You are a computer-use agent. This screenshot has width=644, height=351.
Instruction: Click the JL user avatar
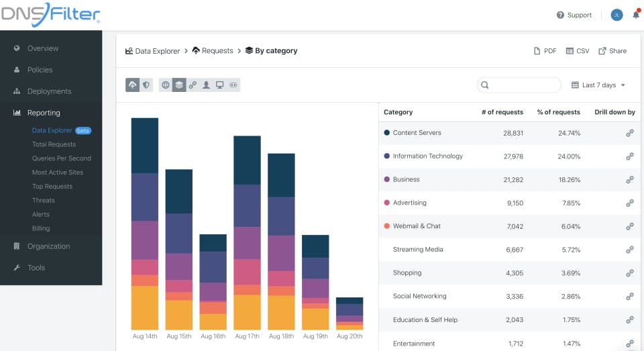coord(616,15)
